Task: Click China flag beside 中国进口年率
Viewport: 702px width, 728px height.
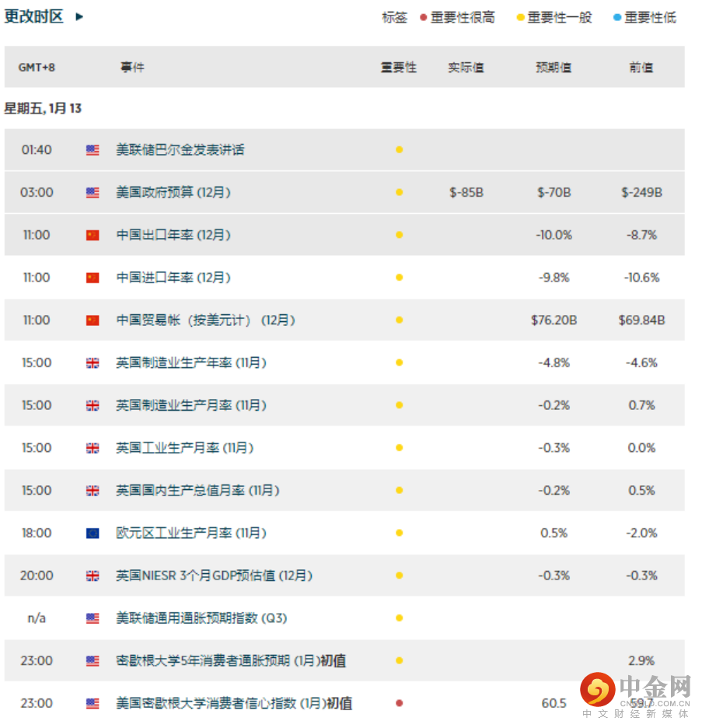Action: pyautogui.click(x=93, y=278)
